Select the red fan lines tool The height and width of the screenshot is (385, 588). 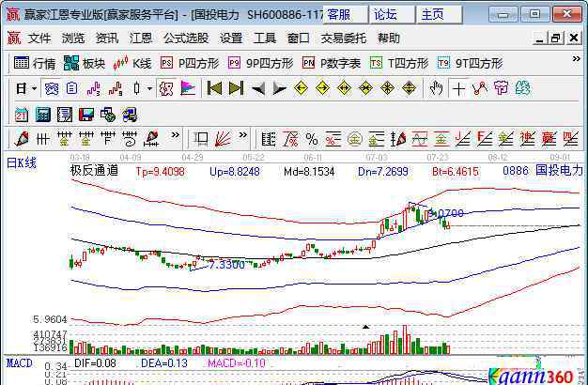(223, 140)
